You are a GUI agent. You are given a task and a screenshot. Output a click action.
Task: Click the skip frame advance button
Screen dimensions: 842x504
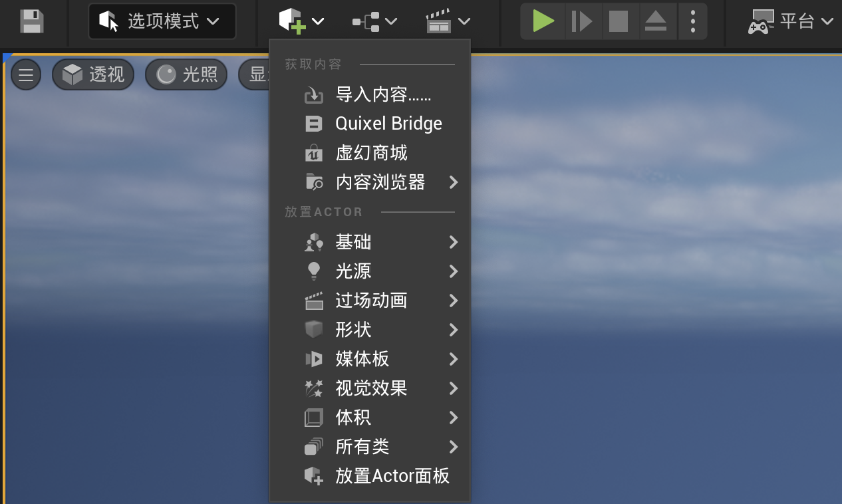point(581,21)
